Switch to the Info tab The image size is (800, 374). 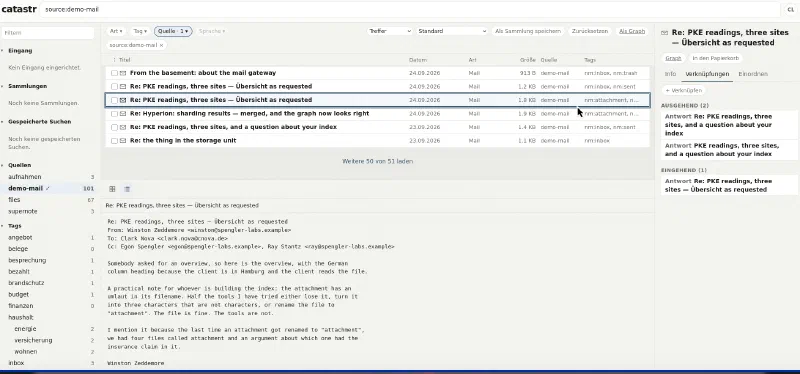[670, 74]
